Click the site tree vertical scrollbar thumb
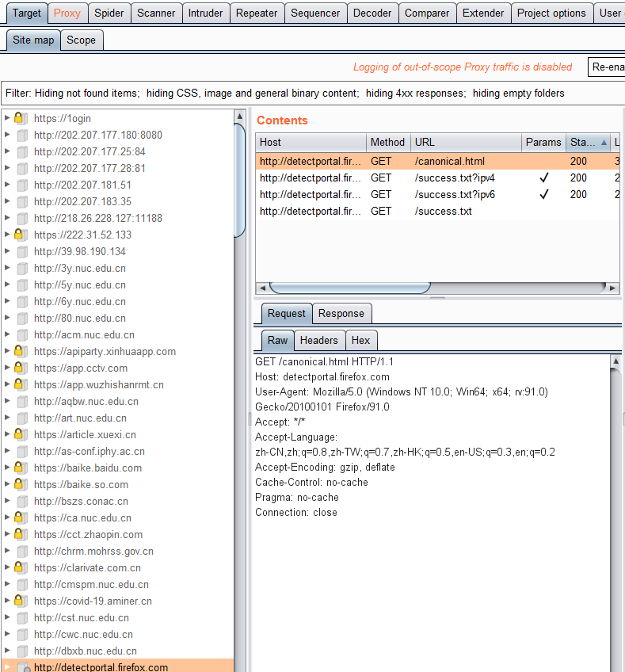This screenshot has height=672, width=625. [239, 180]
